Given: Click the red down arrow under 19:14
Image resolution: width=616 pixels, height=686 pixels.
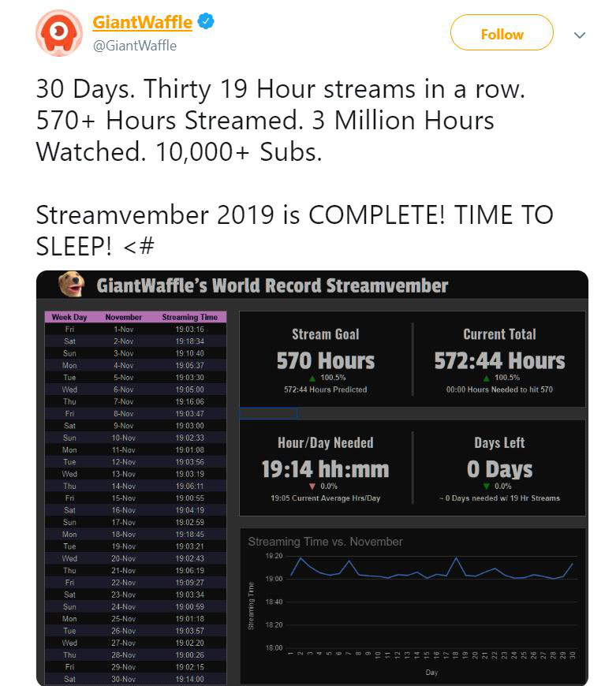Looking at the screenshot, I should [312, 486].
